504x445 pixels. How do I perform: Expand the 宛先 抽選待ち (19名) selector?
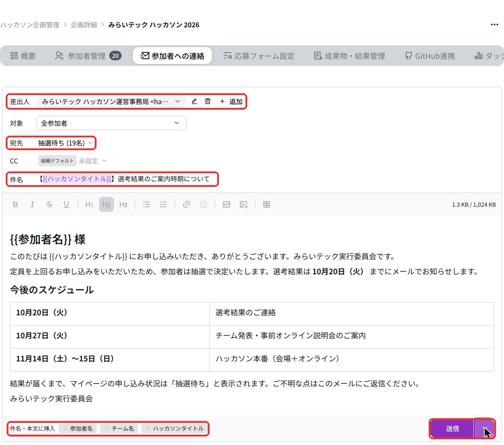point(65,143)
